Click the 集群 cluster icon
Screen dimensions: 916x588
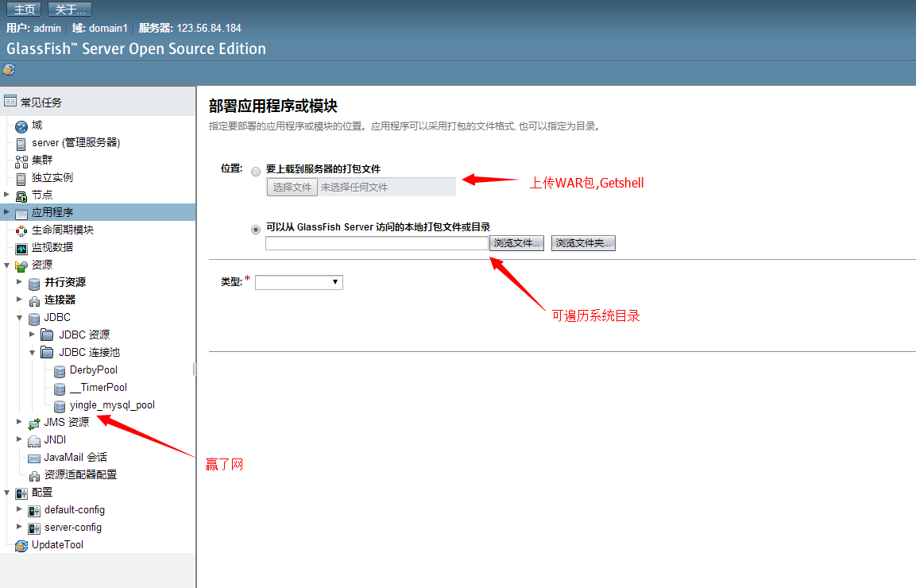(21, 161)
